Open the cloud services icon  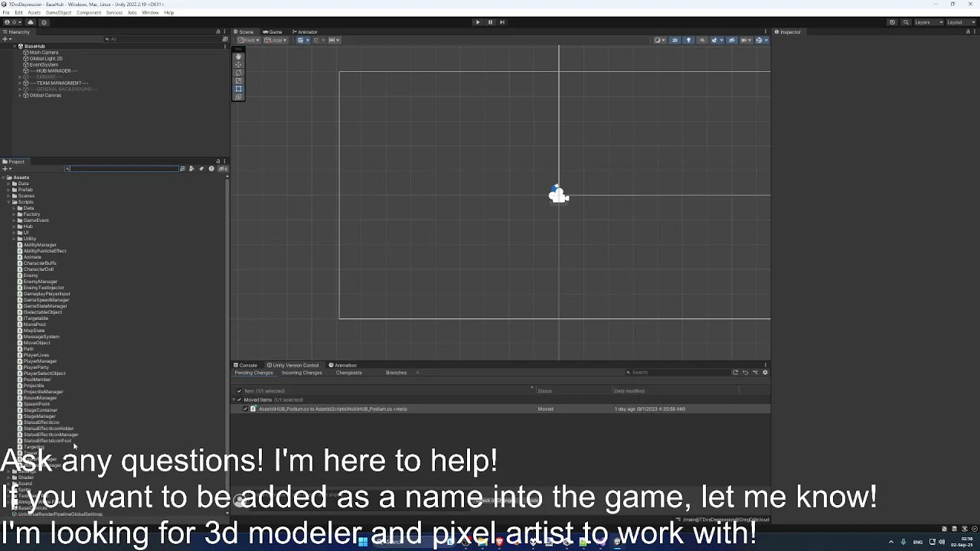pos(31,22)
